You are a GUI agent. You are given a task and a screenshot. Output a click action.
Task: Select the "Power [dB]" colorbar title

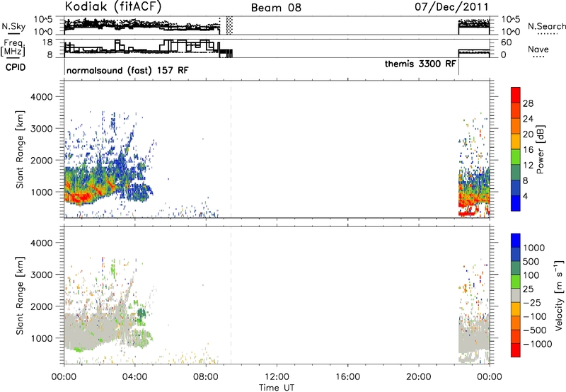tap(540, 149)
